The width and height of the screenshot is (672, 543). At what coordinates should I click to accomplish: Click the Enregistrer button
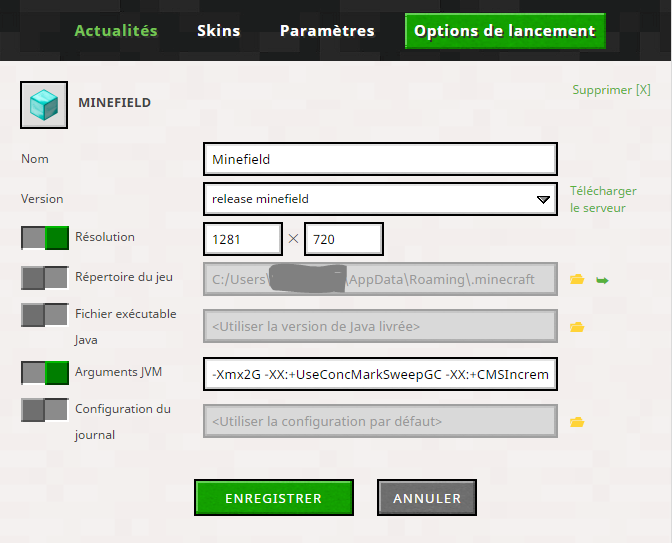274,498
